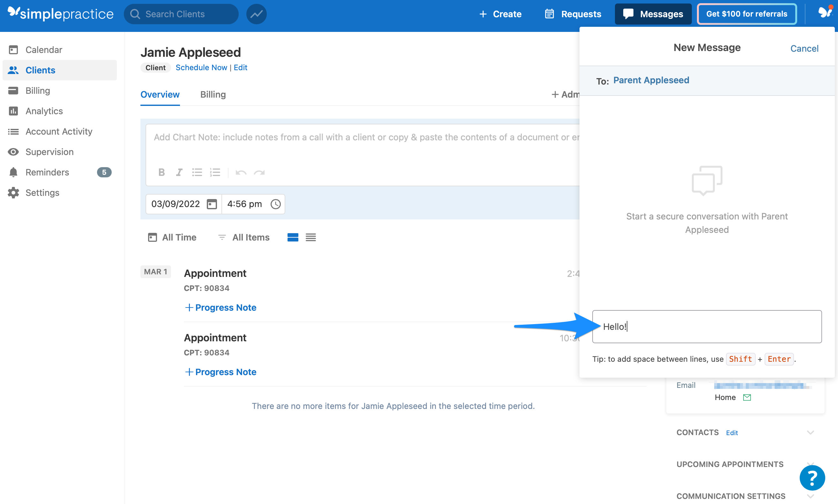Open the date picker calendar icon
Viewport: 838px width, 504px height.
tap(212, 204)
